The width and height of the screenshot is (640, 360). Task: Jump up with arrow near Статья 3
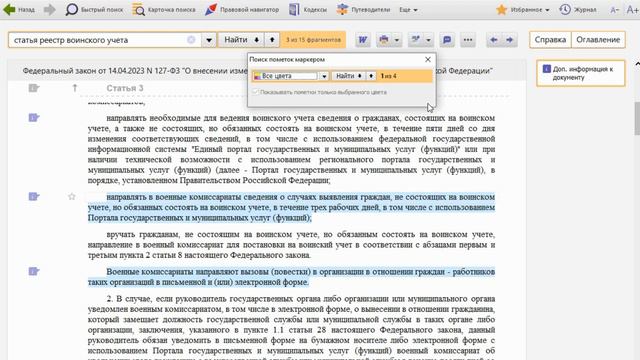tap(75, 88)
